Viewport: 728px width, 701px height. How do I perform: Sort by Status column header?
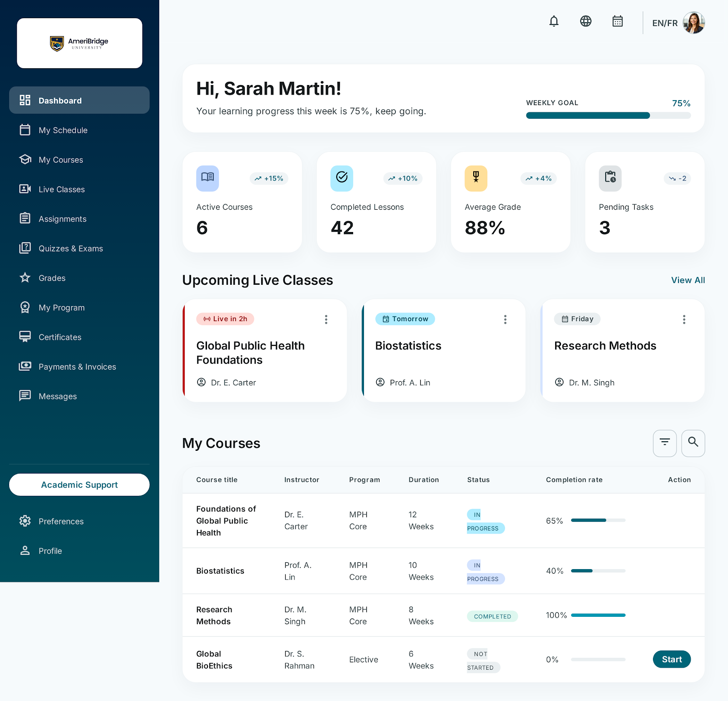click(x=478, y=479)
